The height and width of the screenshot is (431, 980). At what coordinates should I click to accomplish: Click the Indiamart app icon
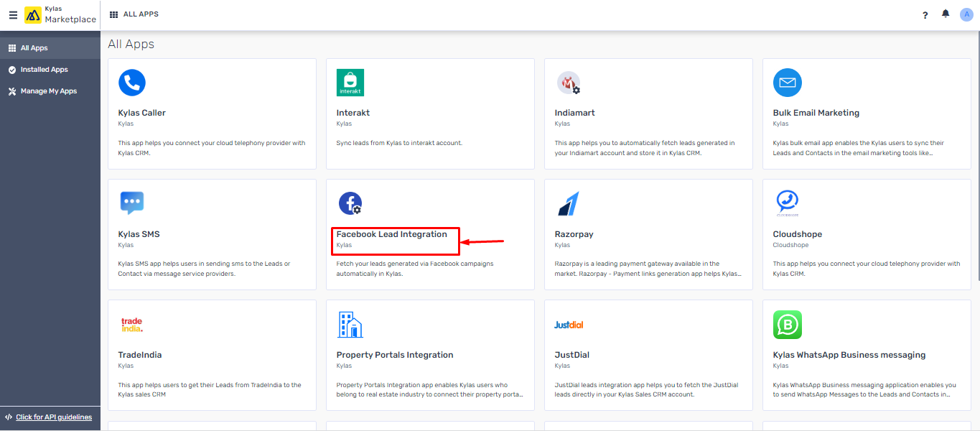[x=569, y=83]
